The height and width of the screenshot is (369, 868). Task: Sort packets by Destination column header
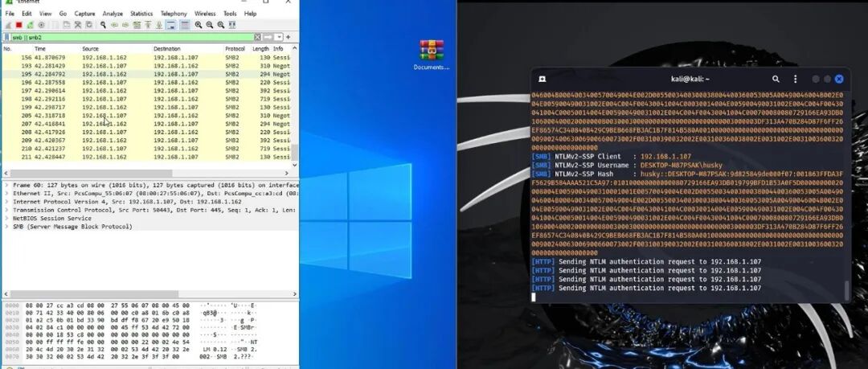click(187, 49)
